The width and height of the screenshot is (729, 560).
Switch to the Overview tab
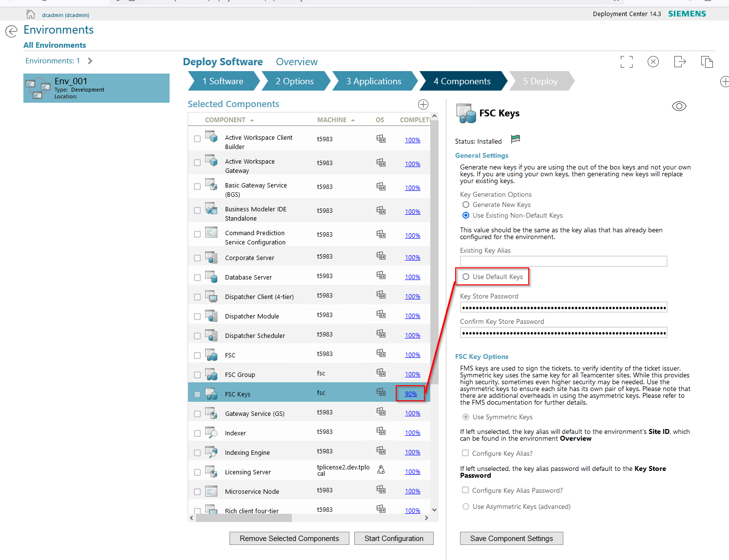pyautogui.click(x=297, y=62)
